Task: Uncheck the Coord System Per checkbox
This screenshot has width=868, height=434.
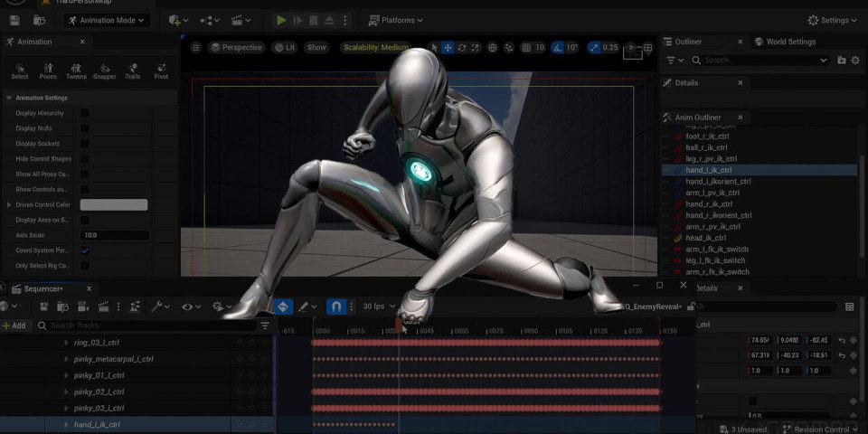Action: click(85, 250)
